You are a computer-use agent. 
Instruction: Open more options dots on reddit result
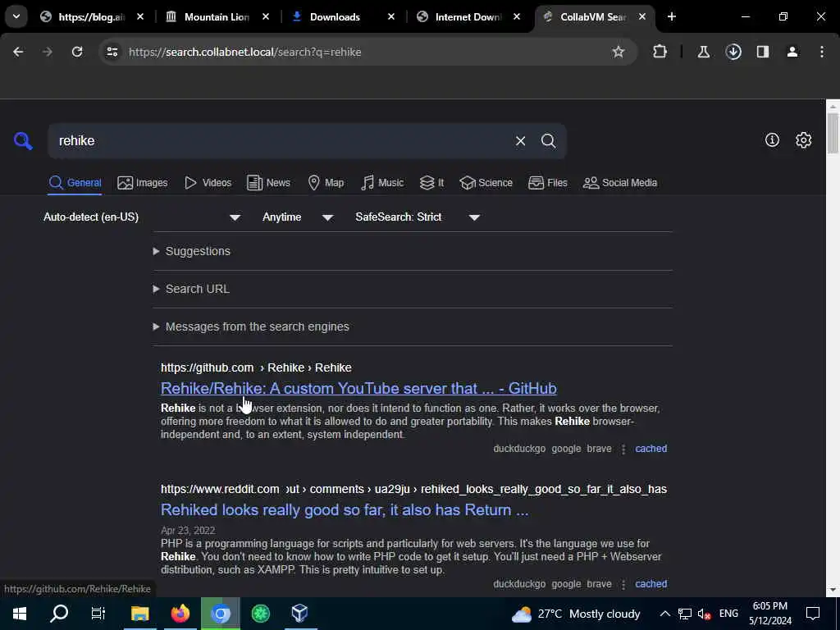[623, 584]
